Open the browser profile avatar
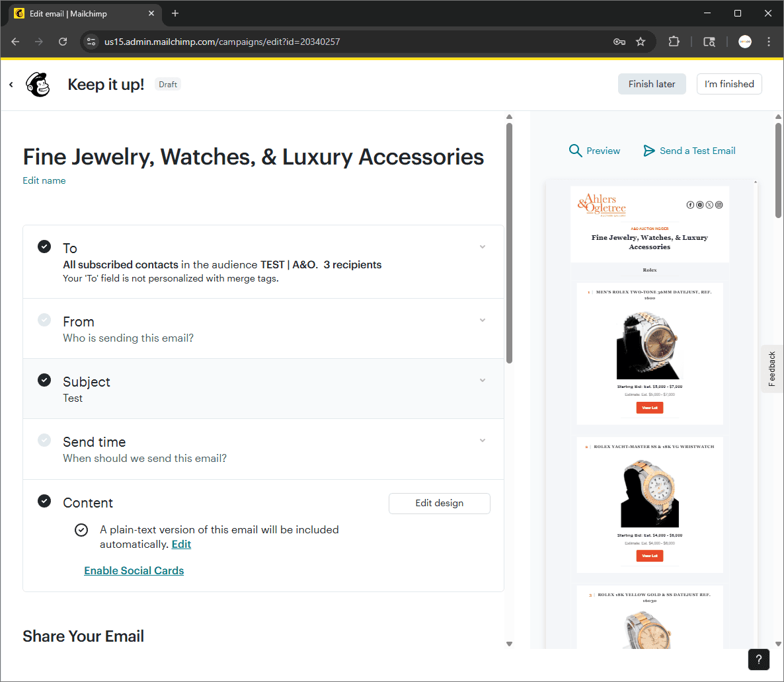Viewport: 784px width, 682px height. point(744,42)
